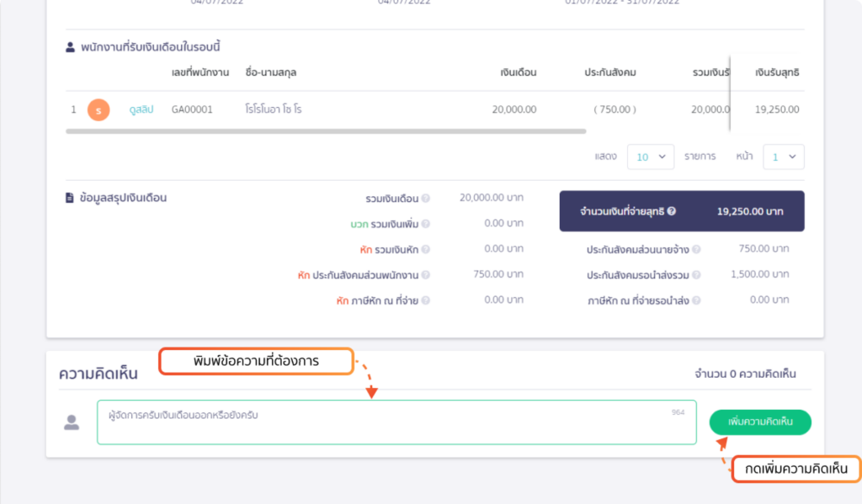Click the orange employee avatar in row 1
This screenshot has width=862, height=504.
point(98,109)
